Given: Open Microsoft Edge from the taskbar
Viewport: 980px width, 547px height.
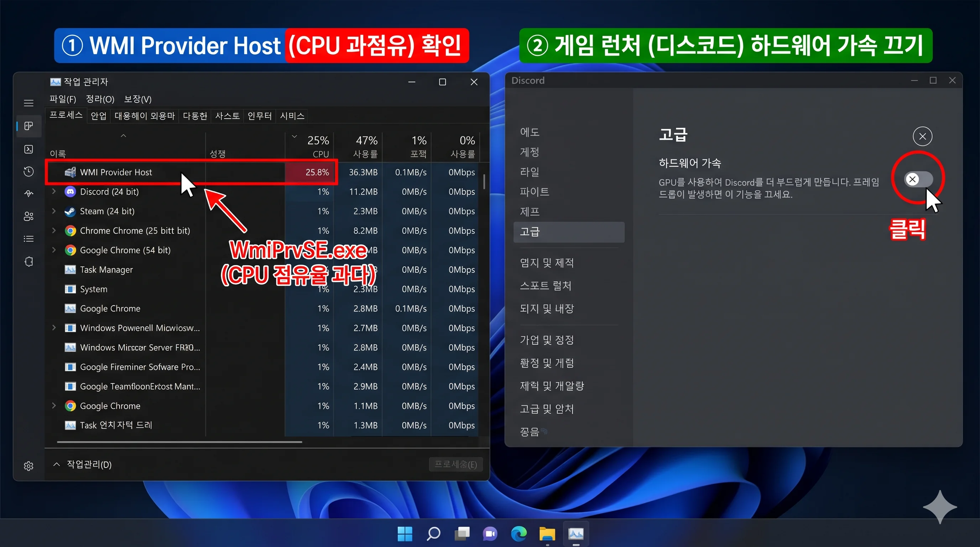Looking at the screenshot, I should click(x=519, y=534).
